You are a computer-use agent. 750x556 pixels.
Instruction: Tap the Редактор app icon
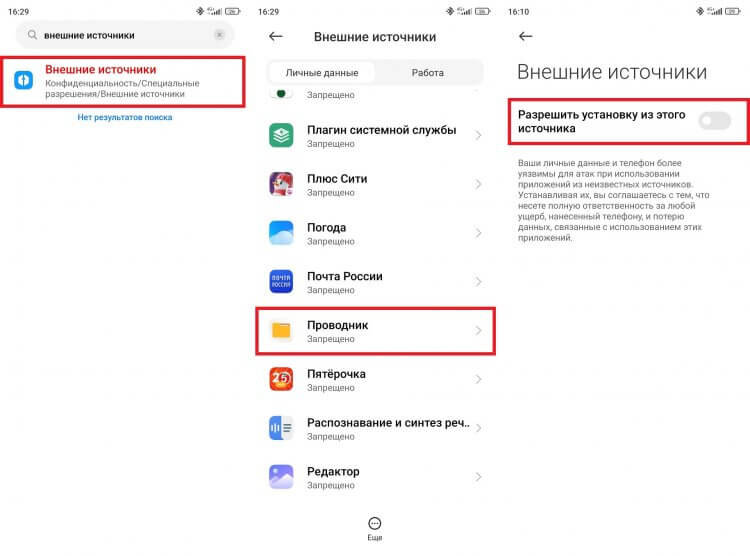click(x=281, y=477)
